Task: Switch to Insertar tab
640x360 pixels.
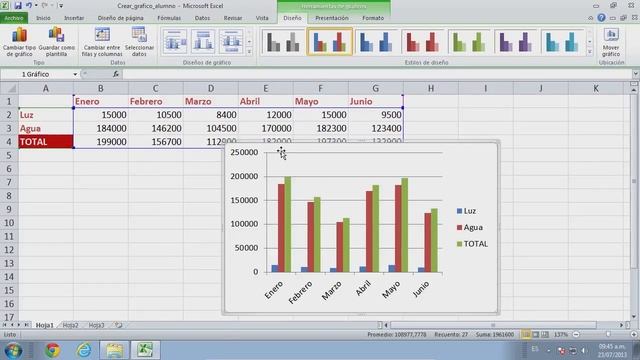Action: [x=74, y=18]
